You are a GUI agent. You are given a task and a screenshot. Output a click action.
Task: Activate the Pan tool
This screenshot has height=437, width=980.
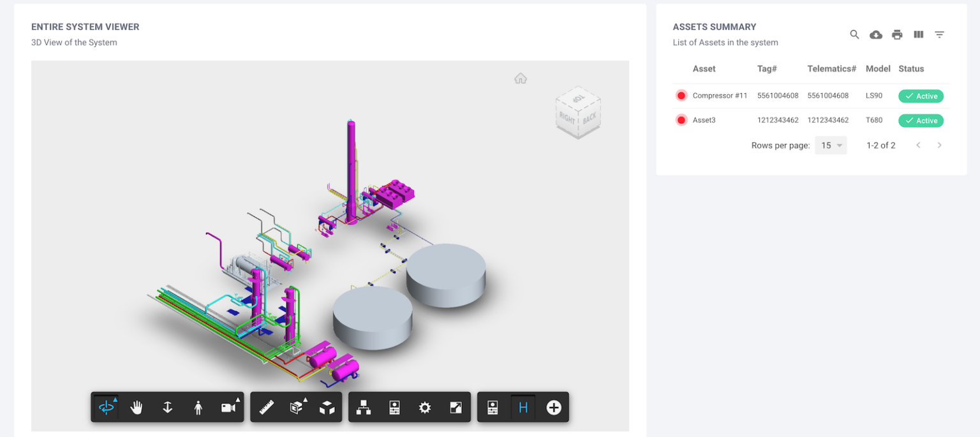(x=136, y=407)
